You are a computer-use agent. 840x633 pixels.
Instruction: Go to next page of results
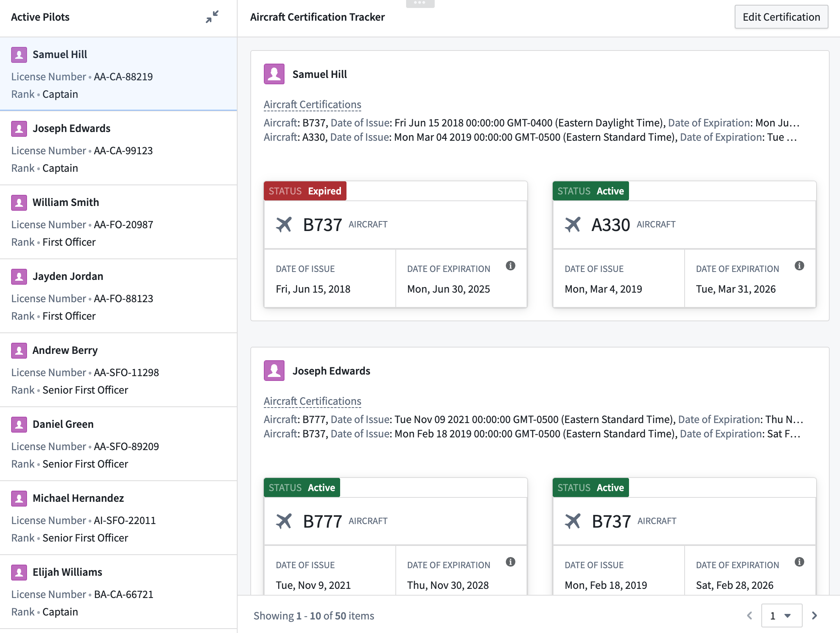(814, 616)
